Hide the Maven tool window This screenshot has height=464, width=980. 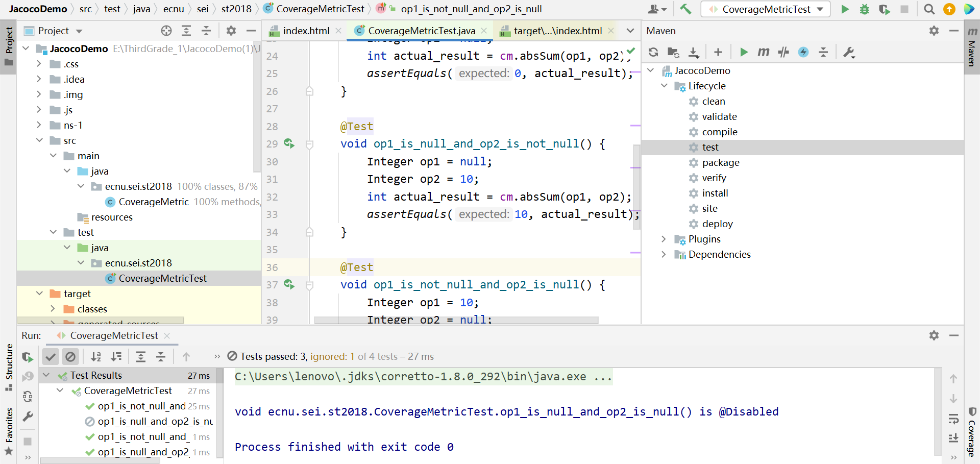pos(953,31)
